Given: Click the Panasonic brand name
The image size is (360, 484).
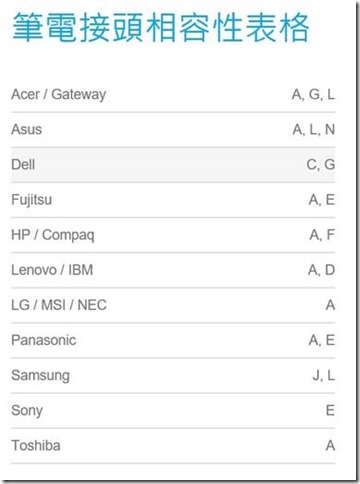Looking at the screenshot, I should [x=44, y=340].
